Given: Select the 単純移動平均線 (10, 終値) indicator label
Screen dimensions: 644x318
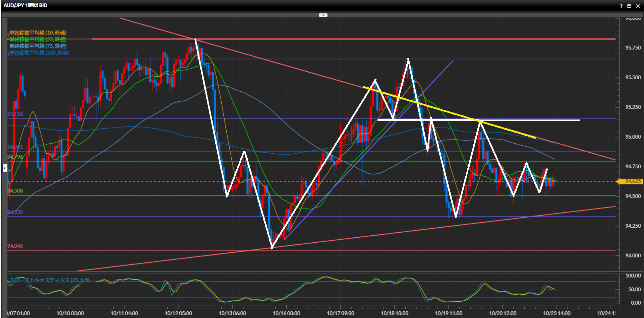Looking at the screenshot, I should [x=38, y=32].
